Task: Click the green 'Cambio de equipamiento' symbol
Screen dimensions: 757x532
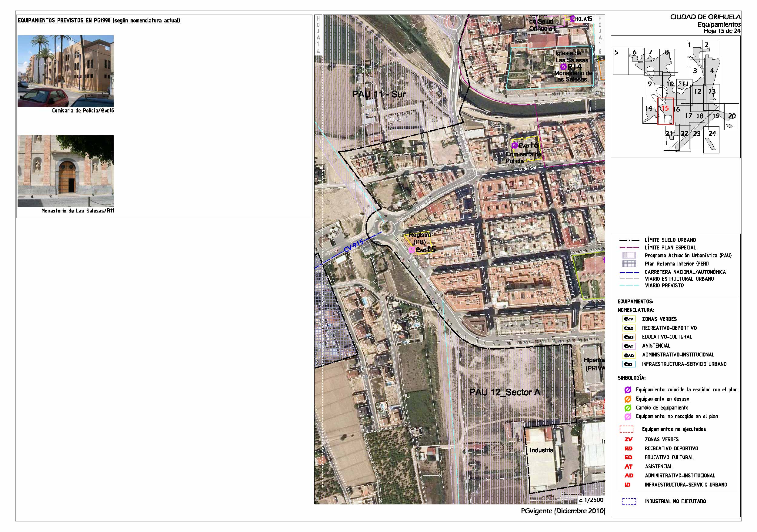Action: tap(628, 408)
